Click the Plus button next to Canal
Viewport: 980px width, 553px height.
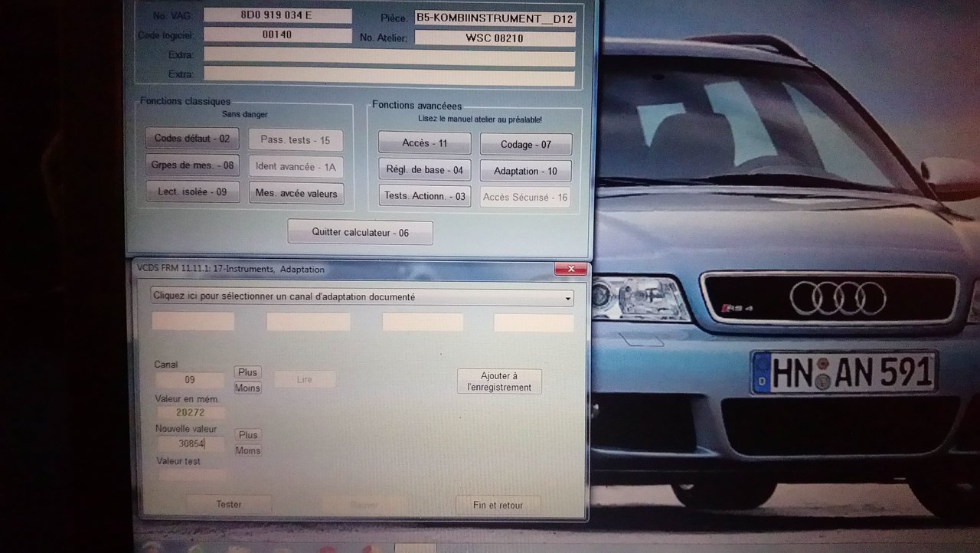click(x=247, y=372)
